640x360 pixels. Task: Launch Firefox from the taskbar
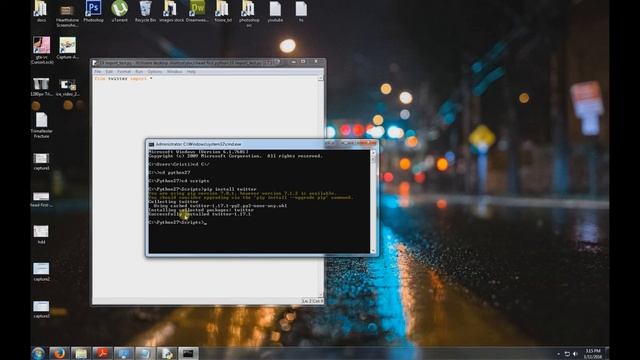pyautogui.click(x=59, y=353)
